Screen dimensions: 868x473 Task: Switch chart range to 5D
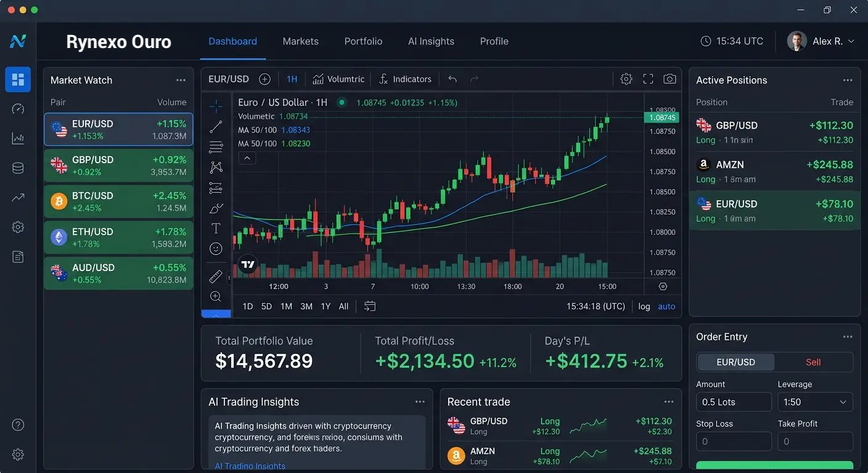266,306
